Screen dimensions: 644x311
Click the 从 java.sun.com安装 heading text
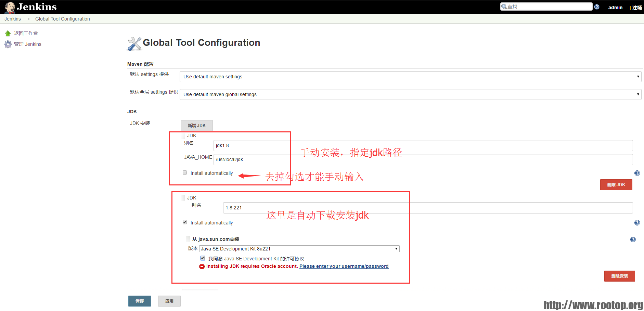216,239
